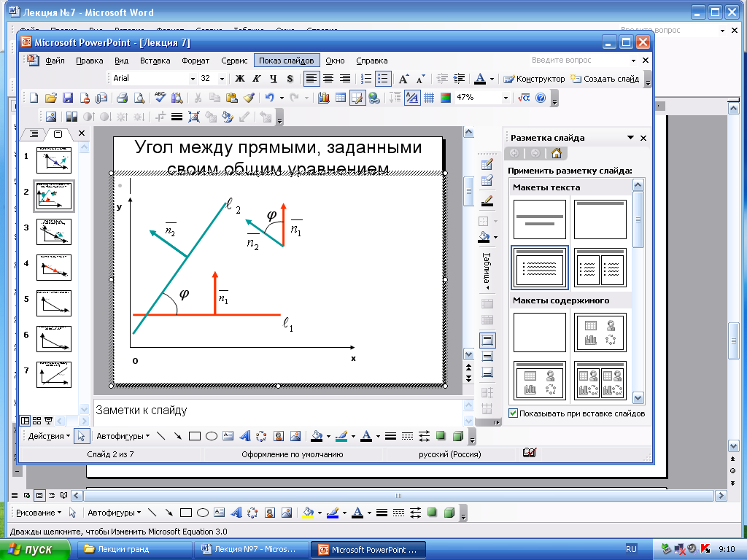Screen dimensions: 747x560
Task: Click the font color A button
Action: 480,79
